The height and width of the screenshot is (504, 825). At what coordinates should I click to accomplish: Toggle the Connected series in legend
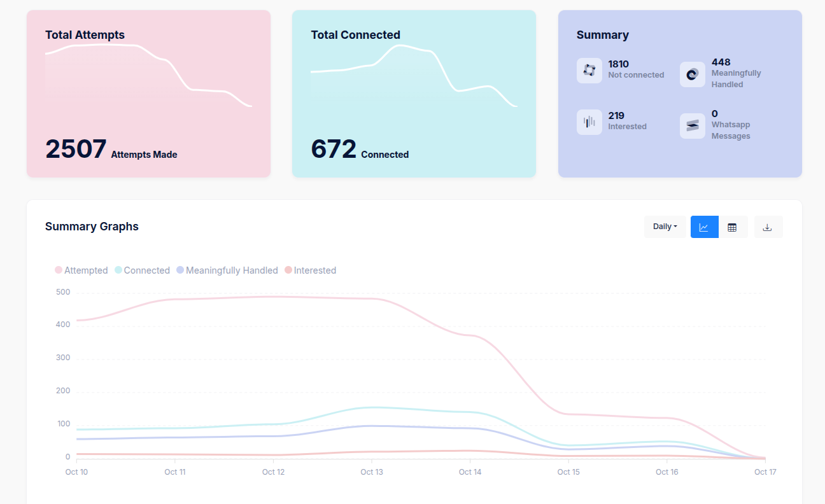[x=142, y=270]
